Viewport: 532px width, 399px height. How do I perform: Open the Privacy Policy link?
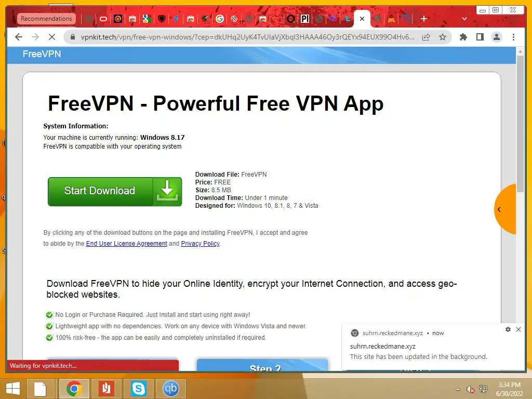[x=200, y=244]
